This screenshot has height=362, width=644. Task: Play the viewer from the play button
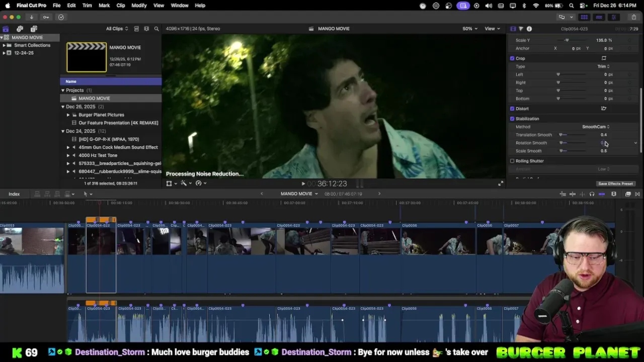coord(303,184)
